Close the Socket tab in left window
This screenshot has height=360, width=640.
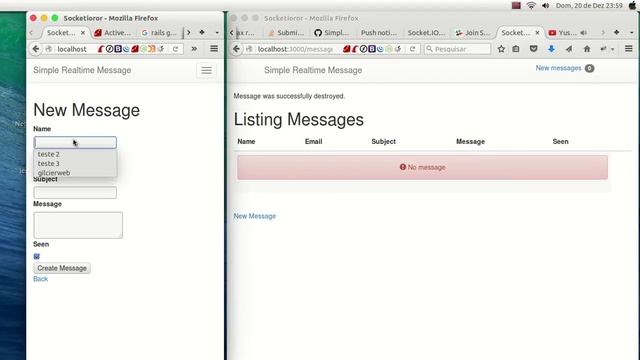[x=83, y=33]
